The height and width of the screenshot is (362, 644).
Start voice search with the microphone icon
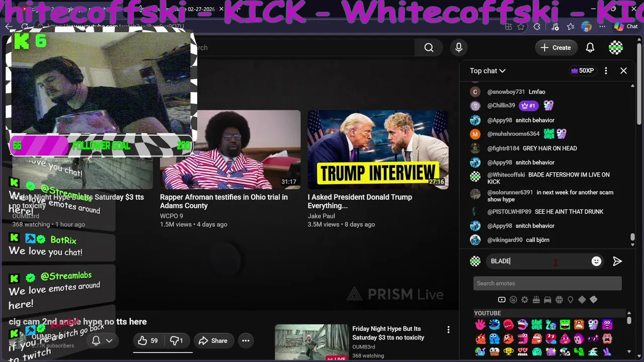[458, 47]
